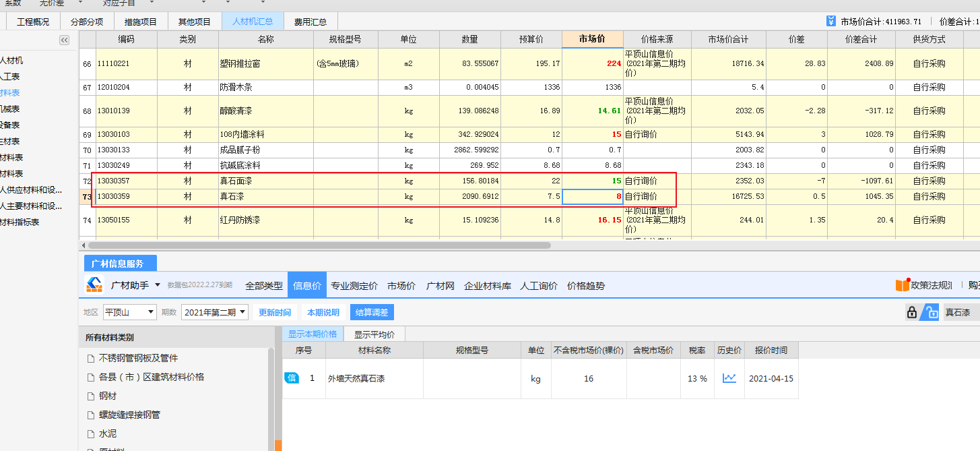Screen dimensions: 980x451
Task: Click the document icon beside 水泥
Action: pos(91,434)
